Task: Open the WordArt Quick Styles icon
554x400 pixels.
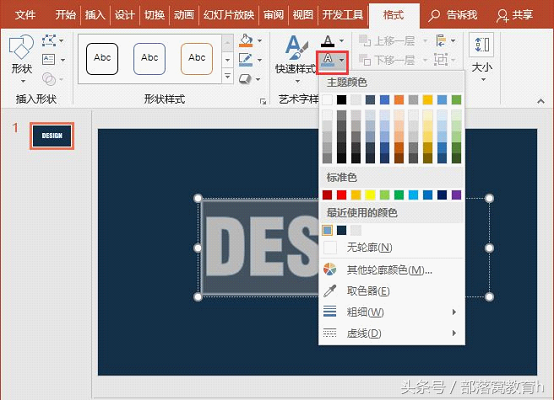Action: [x=296, y=47]
